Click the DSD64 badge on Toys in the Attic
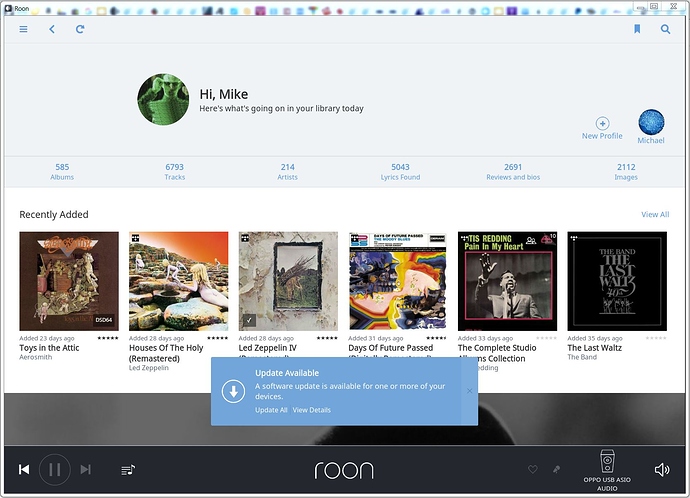This screenshot has width=690, height=498. click(104, 320)
